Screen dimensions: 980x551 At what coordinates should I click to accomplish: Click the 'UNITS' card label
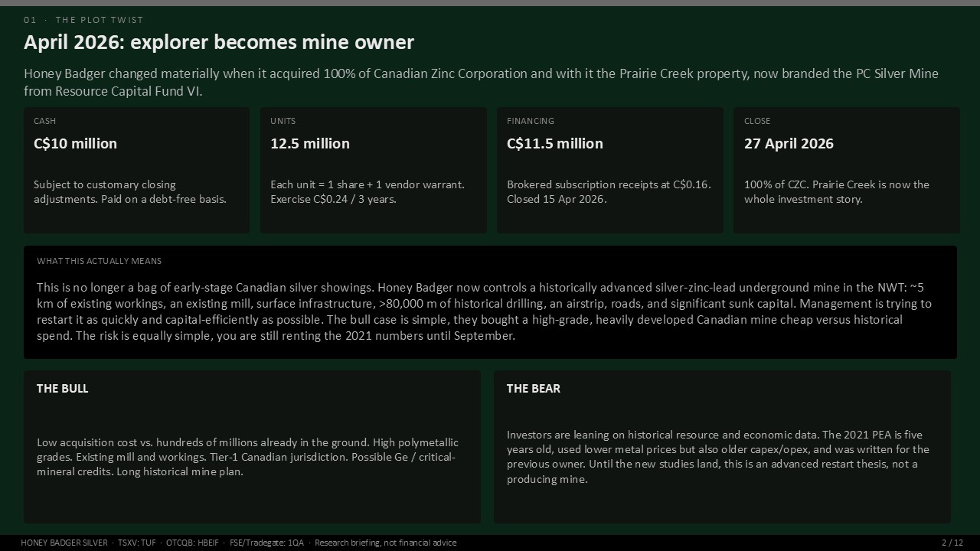283,121
